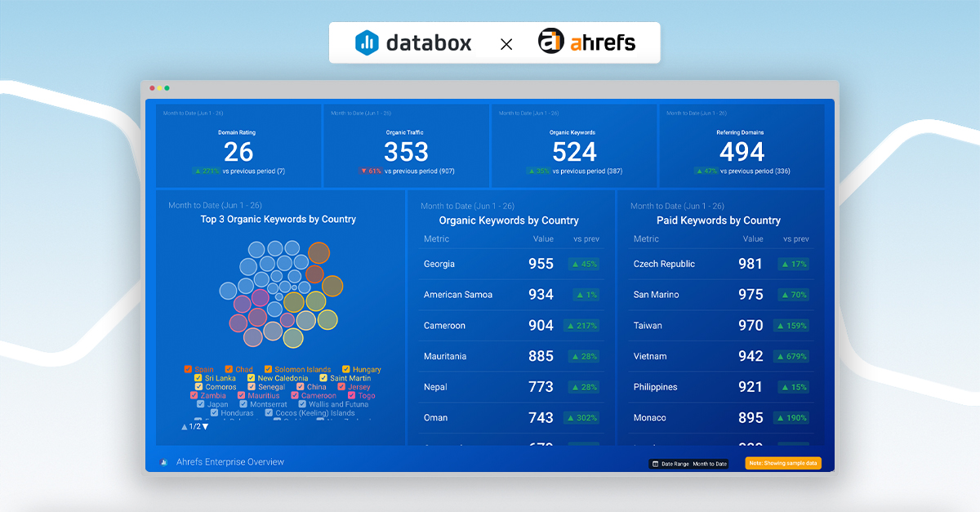Click the Note: Showing sample data button

coord(782,463)
